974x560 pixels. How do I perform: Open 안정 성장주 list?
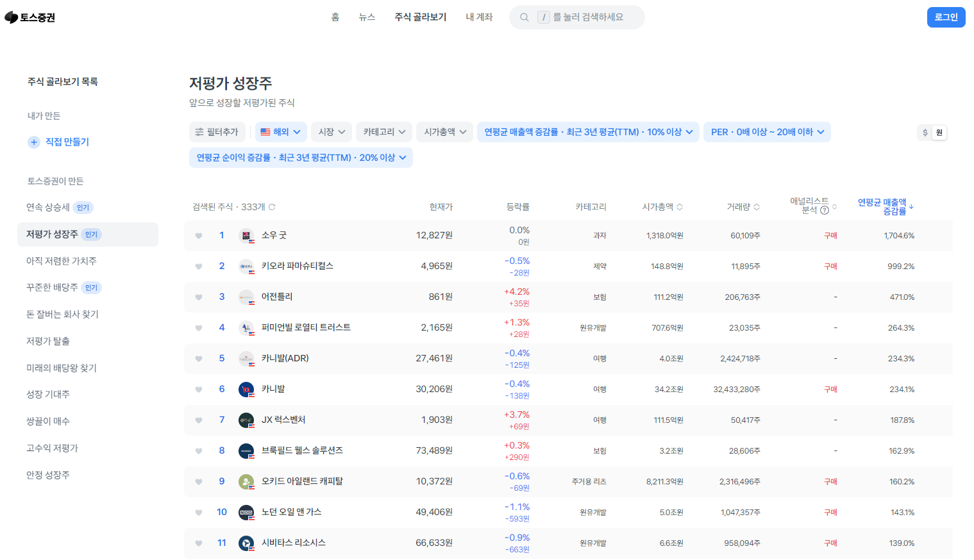coord(88,475)
